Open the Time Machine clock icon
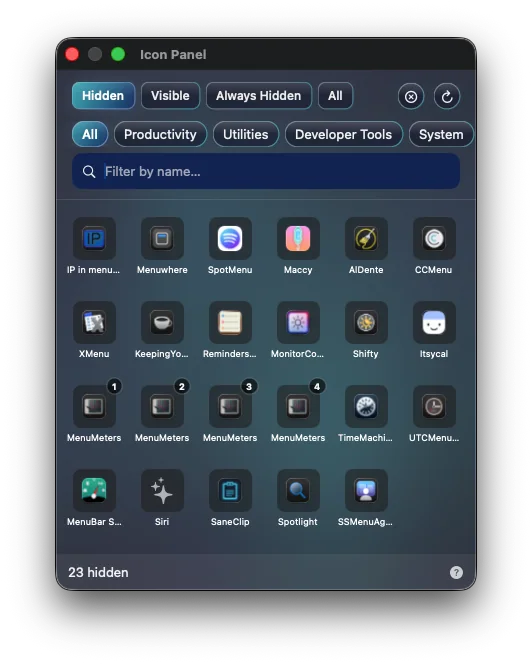This screenshot has height=664, width=532. click(366, 407)
